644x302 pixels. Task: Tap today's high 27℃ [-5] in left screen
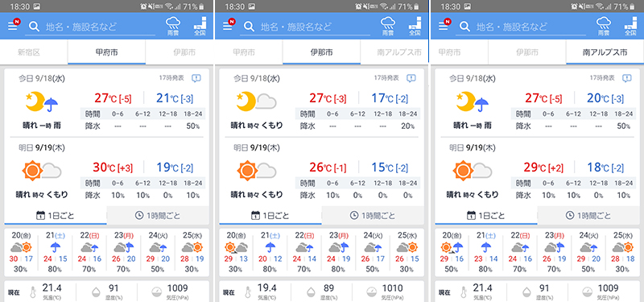coord(113,98)
